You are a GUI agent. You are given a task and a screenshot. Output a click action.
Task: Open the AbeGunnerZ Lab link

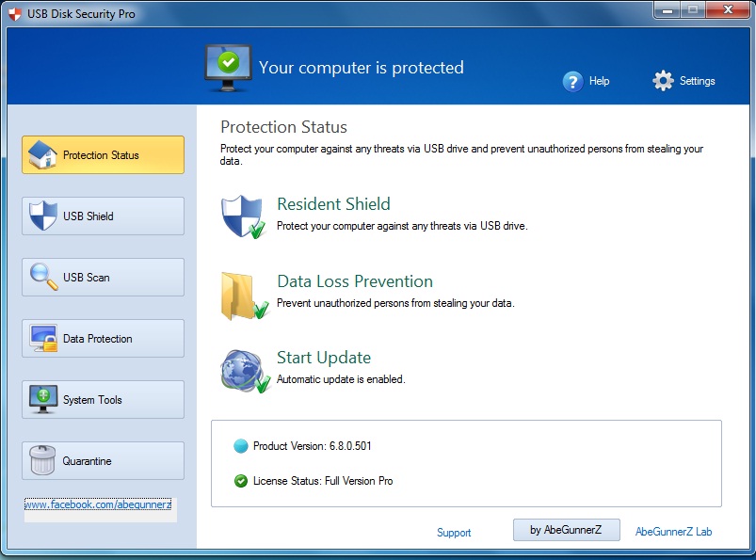673,531
